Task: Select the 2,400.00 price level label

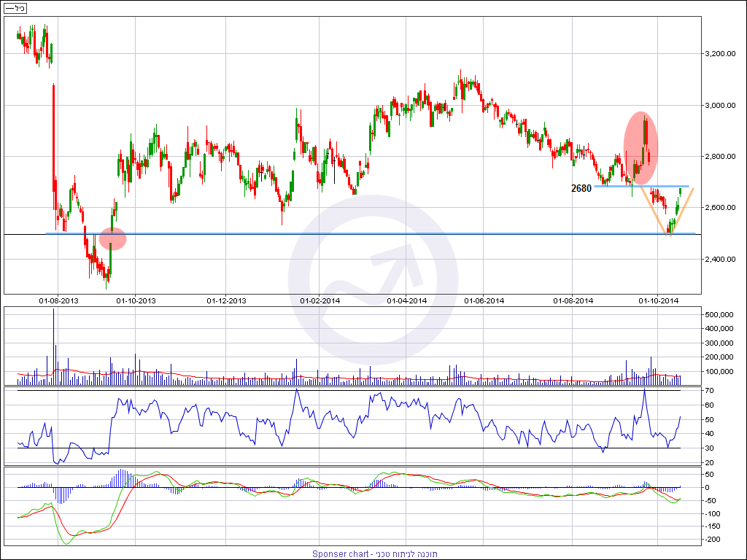Action: point(723,259)
